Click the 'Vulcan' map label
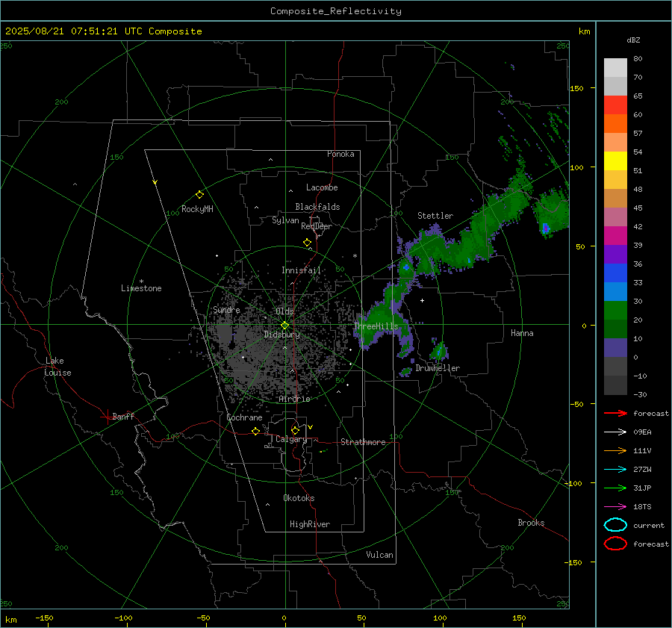The height and width of the screenshot is (628, 672). [379, 555]
